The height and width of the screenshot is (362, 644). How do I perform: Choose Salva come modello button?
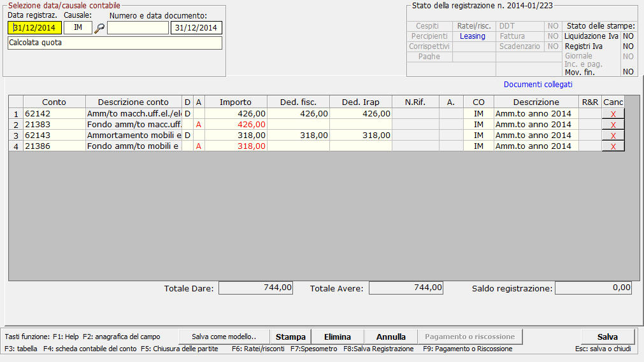point(224,337)
